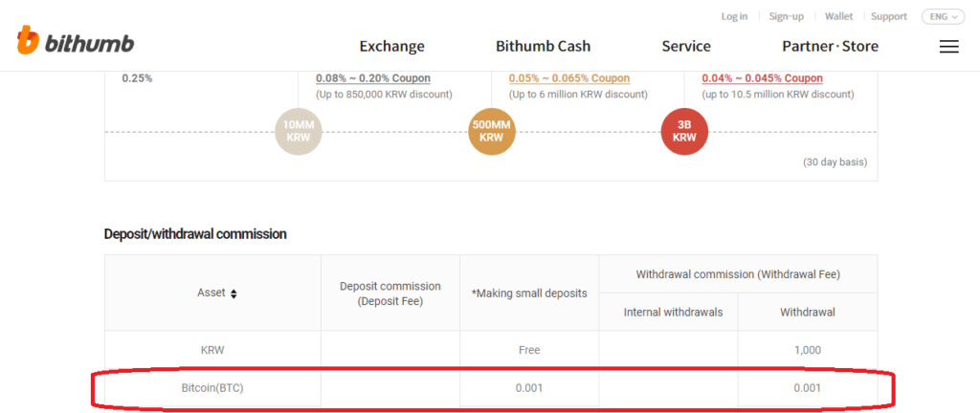Open the 0.04% ~ 0.045% Coupon link
The width and height of the screenshot is (980, 413).
click(763, 78)
